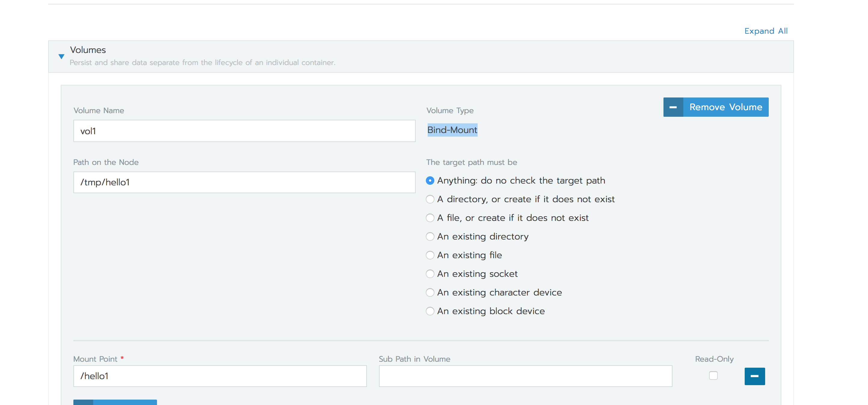Image resolution: width=868 pixels, height=405 pixels.
Task: Select A directory, or create if not exist
Action: click(x=430, y=199)
